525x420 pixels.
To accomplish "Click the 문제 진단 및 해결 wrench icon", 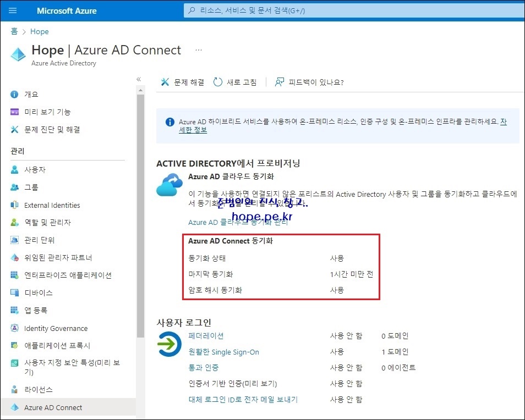I will click(14, 129).
